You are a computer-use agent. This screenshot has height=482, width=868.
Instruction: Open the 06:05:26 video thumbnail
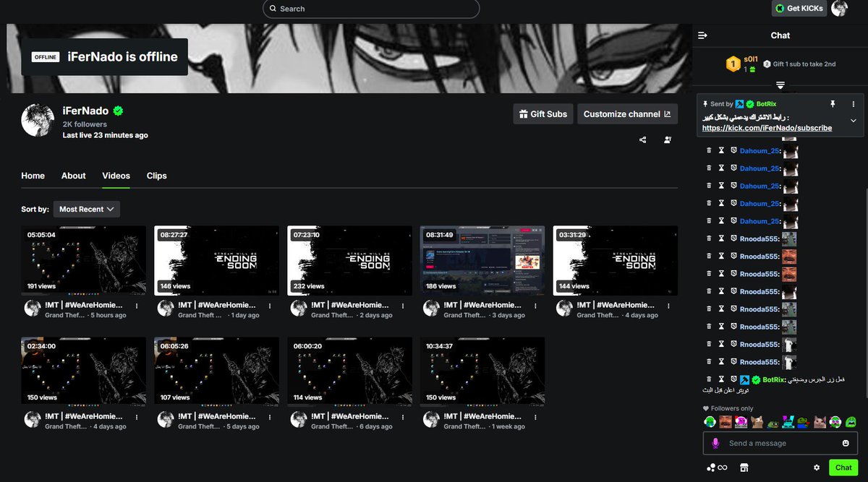[x=216, y=371]
